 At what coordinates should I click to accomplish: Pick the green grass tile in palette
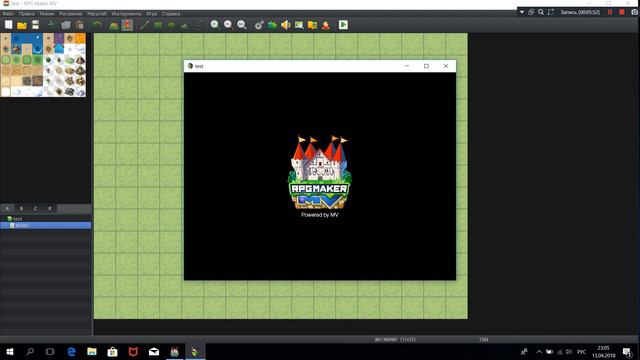click(x=6, y=60)
